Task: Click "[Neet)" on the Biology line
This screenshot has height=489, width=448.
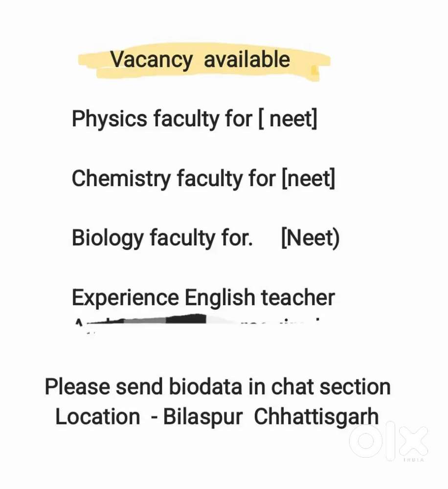Action: coord(310,238)
